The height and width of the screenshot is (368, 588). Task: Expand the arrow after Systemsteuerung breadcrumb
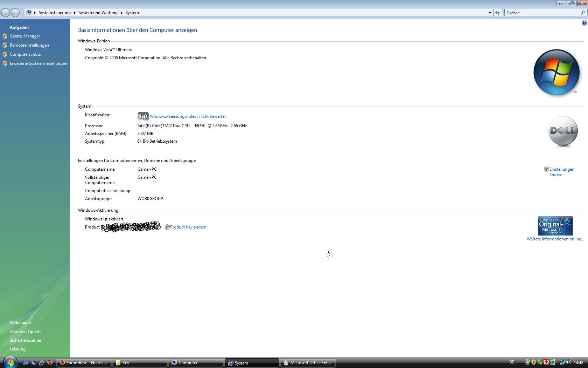point(75,13)
